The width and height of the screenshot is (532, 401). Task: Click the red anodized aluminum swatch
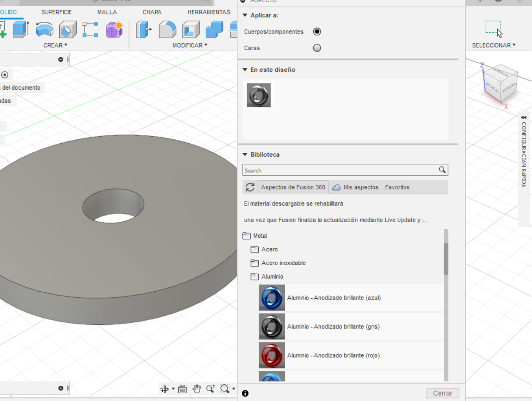click(x=272, y=355)
